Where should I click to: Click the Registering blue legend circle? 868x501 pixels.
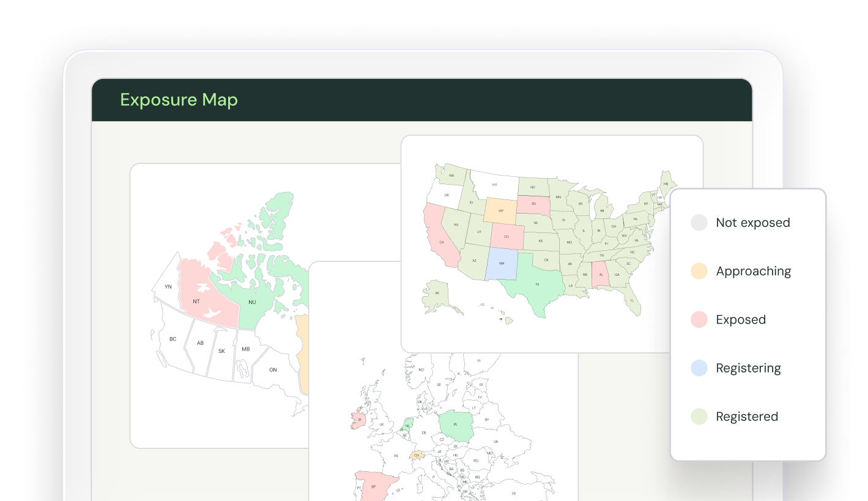click(x=699, y=368)
